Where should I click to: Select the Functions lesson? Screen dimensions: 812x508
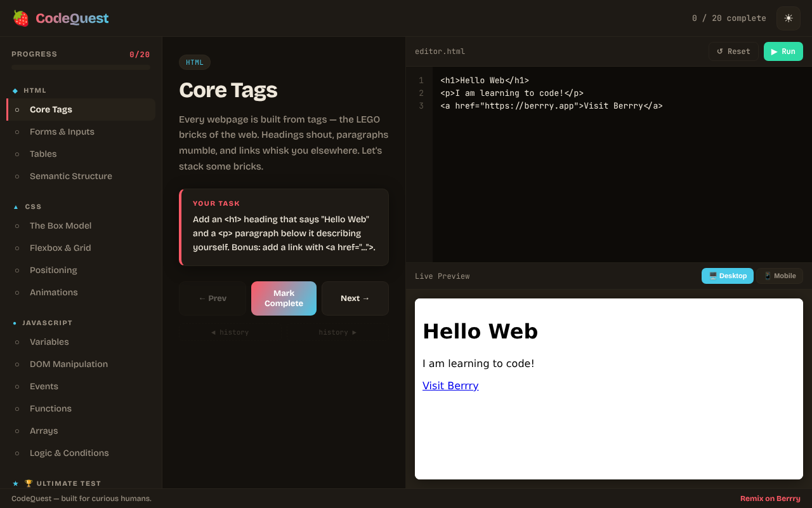(81, 408)
